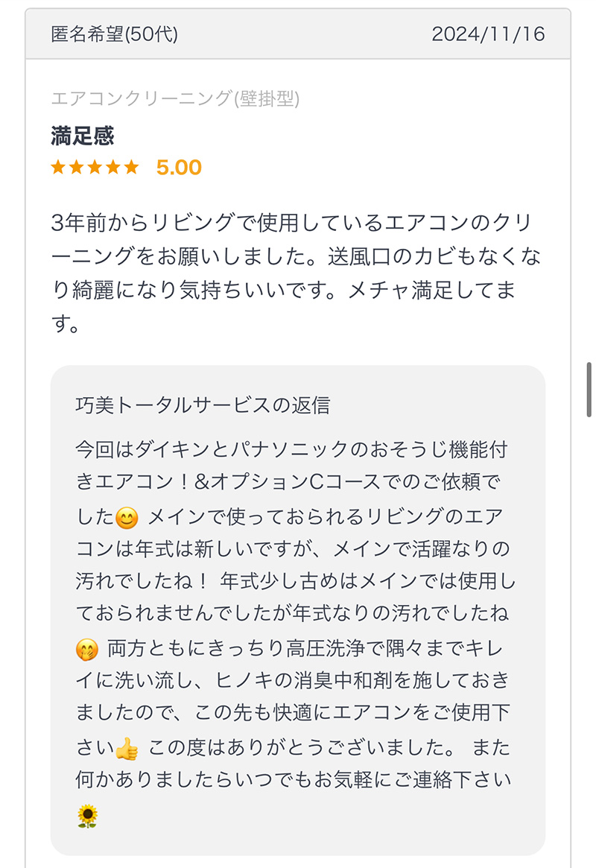Click the review title 満足感
The width and height of the screenshot is (596, 868).
(x=83, y=136)
